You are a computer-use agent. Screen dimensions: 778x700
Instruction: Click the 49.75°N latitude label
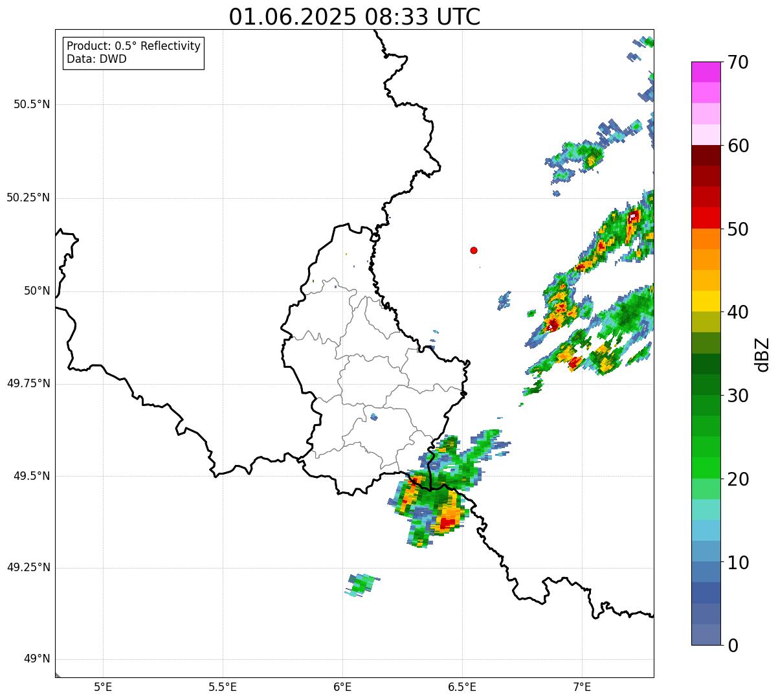coord(28,384)
